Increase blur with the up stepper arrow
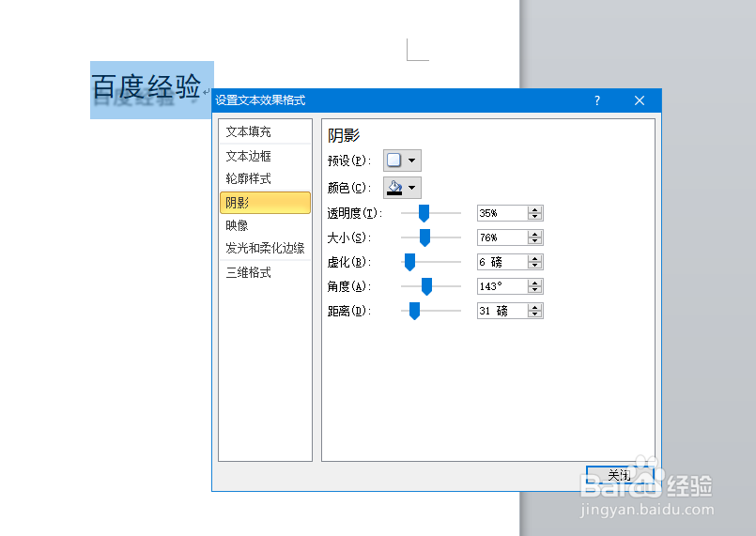The image size is (756, 536). [535, 259]
